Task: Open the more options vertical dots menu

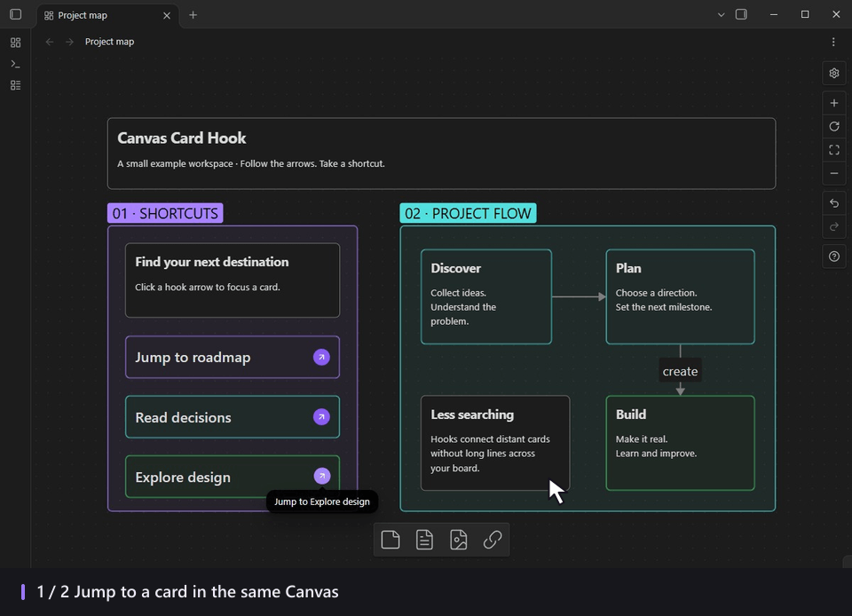Action: [833, 42]
